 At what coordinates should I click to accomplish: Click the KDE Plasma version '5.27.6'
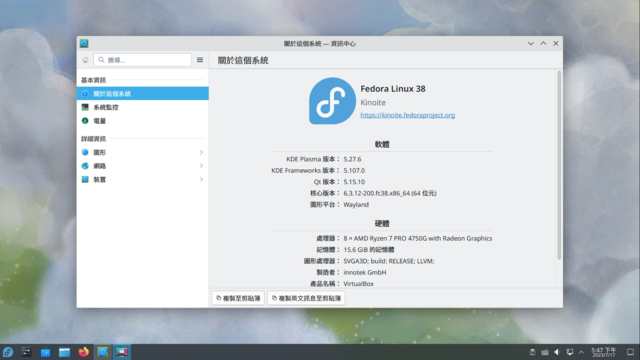352,159
